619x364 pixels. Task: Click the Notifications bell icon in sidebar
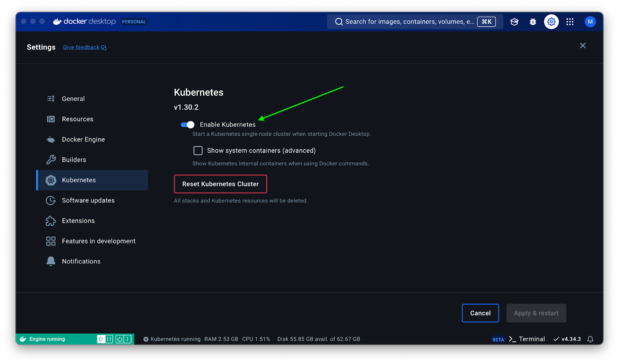(x=51, y=262)
